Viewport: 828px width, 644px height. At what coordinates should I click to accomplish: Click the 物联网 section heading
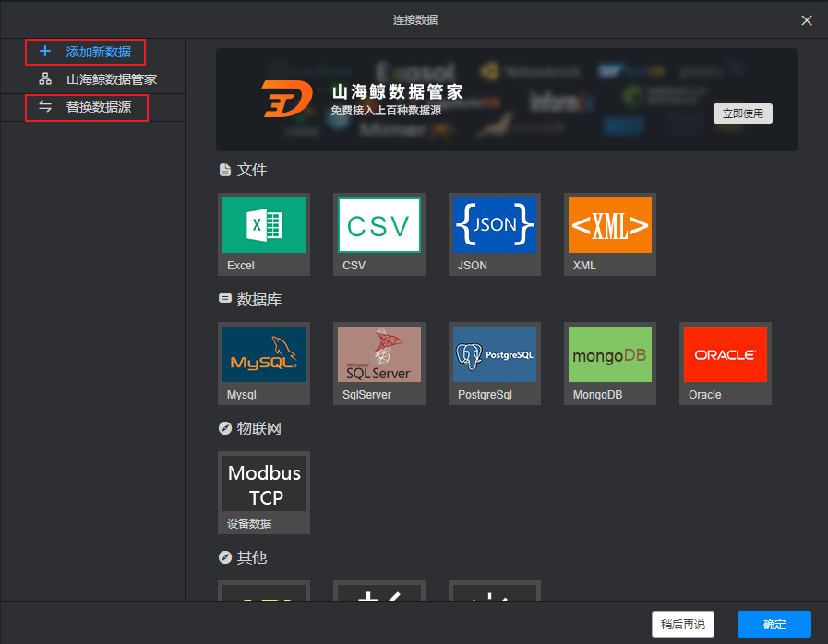(259, 429)
